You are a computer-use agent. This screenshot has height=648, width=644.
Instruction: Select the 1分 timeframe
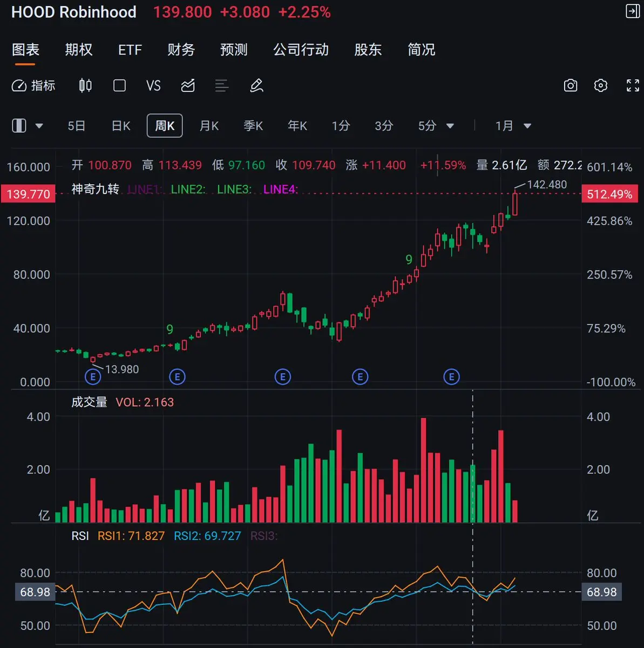[341, 126]
